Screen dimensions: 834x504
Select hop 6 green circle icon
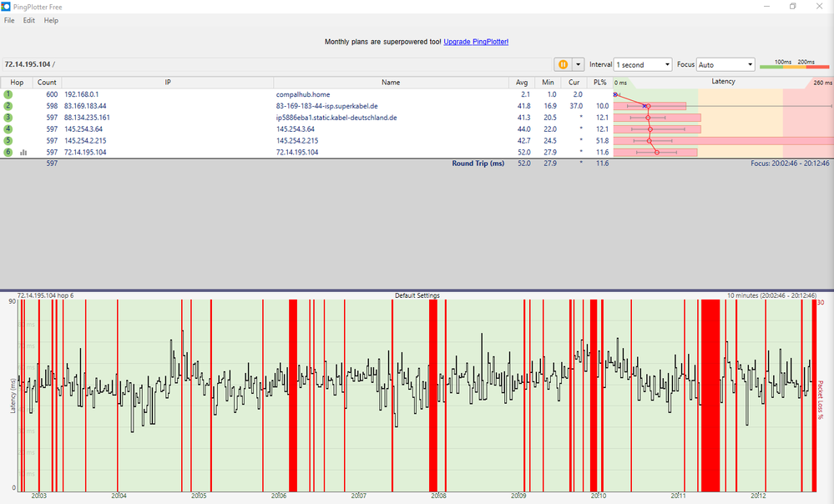8,153
